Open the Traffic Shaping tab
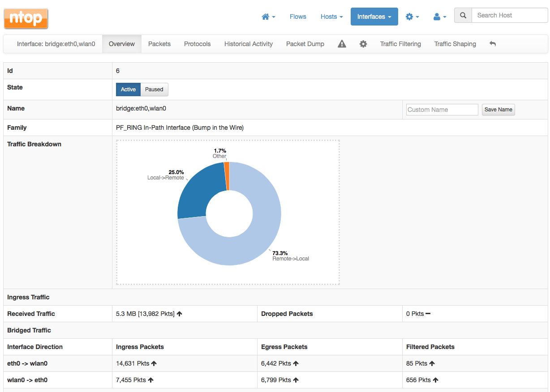This screenshot has width=550, height=392. [x=455, y=44]
